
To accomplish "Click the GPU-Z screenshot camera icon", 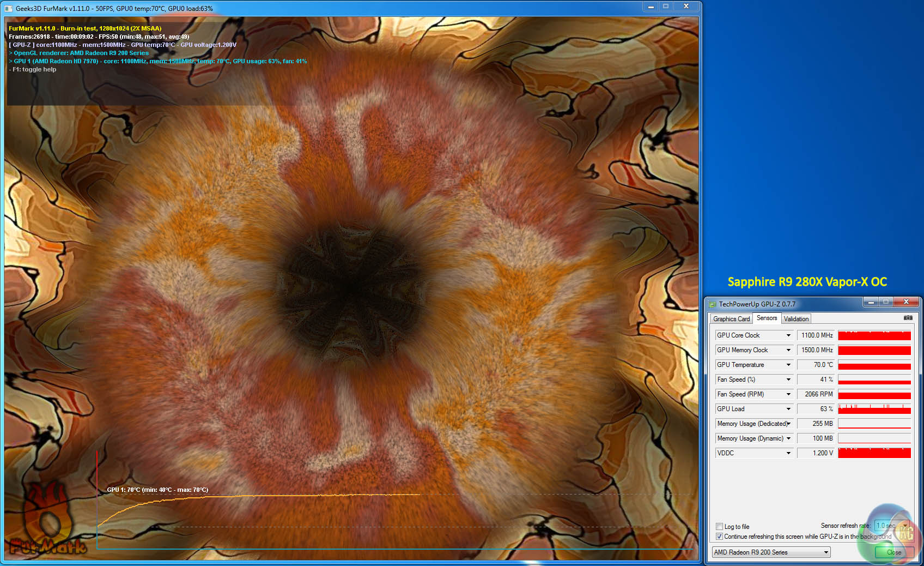I will pos(908,318).
